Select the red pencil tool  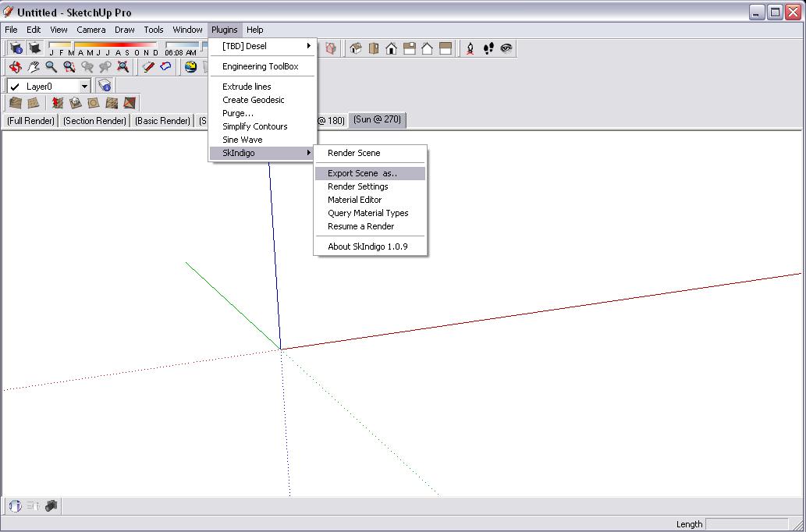148,66
